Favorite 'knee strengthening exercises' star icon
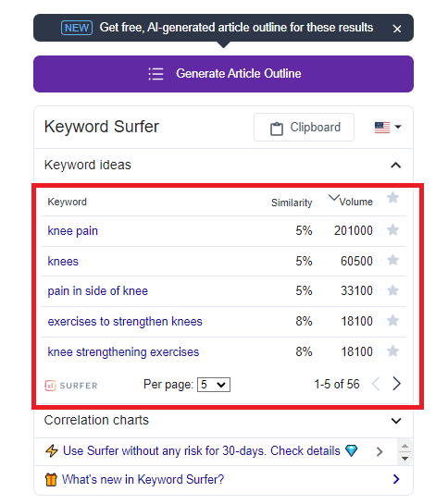The height and width of the screenshot is (504, 448). pos(392,351)
